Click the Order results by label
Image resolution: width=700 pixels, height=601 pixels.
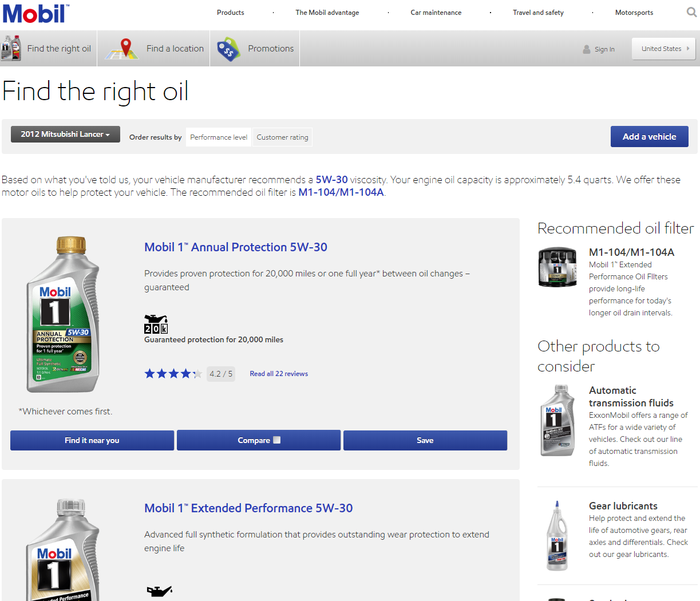(156, 137)
